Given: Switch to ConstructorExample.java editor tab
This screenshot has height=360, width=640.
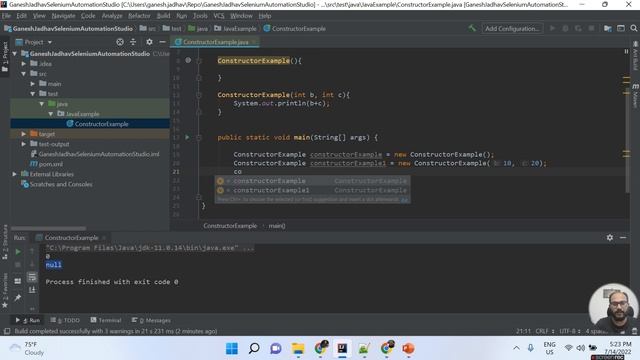Looking at the screenshot, I should click(x=216, y=42).
